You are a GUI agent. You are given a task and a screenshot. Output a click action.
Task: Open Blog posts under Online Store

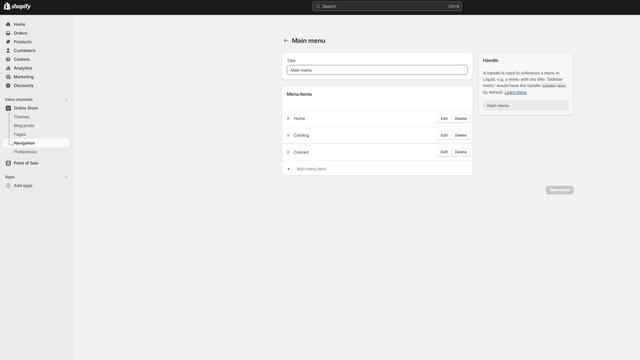(x=24, y=126)
